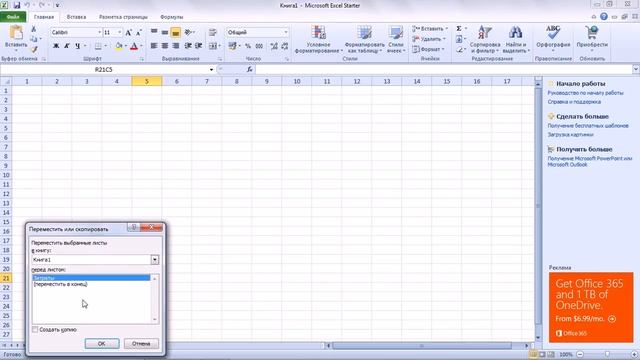Image resolution: width=640 pixels, height=360 pixels.
Task: Click the middle vertical align icon
Action: tap(164, 33)
